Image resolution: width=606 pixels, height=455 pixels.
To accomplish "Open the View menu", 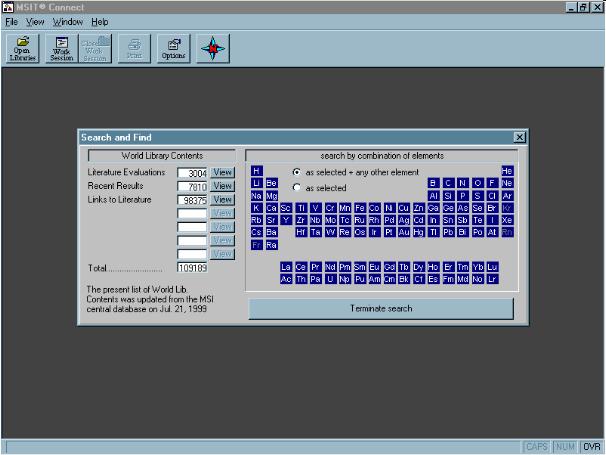I will click(35, 22).
